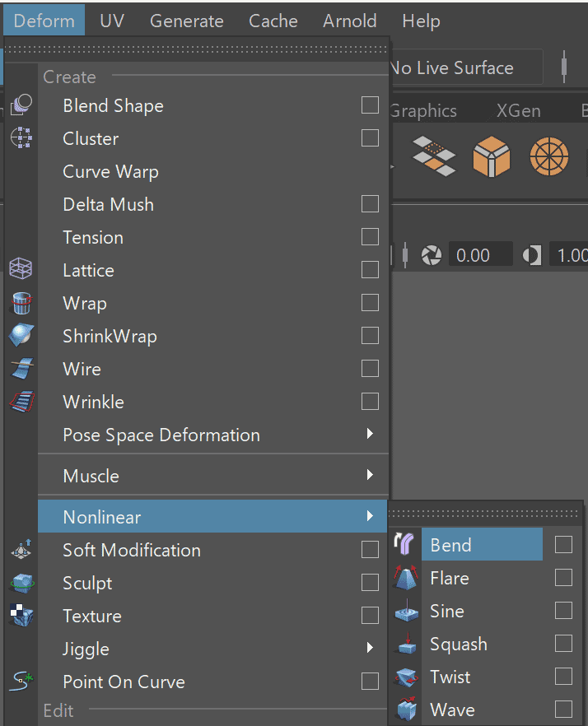Open the Delta Mush options box
The width and height of the screenshot is (588, 726).
point(370,204)
